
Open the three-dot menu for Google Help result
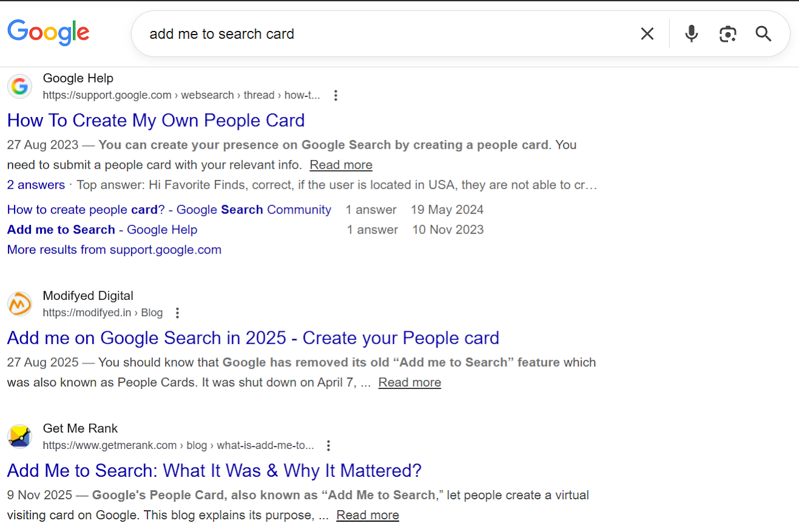(336, 95)
